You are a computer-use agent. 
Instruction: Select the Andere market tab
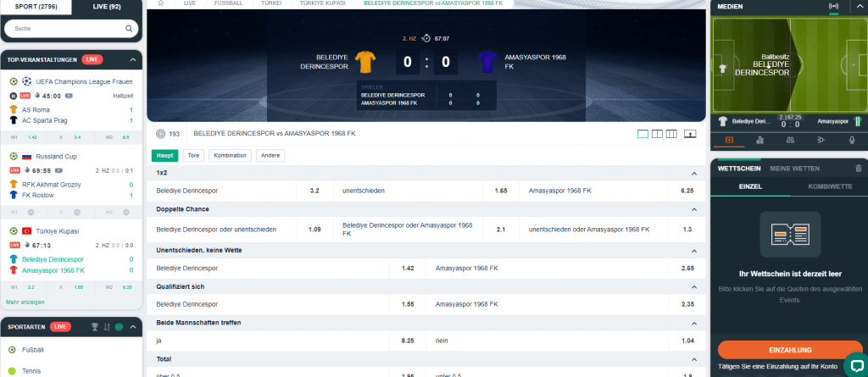click(270, 156)
